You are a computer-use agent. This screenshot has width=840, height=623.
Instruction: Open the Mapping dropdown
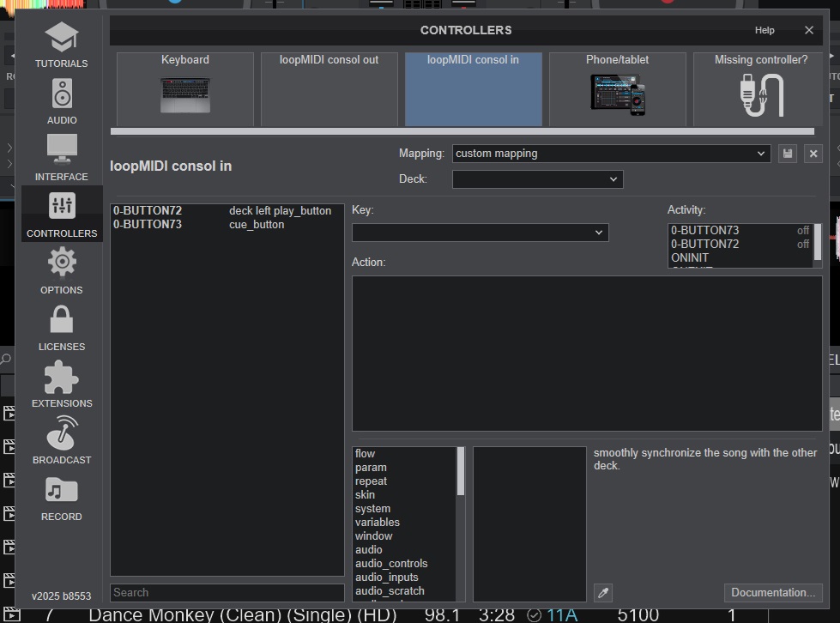(611, 154)
